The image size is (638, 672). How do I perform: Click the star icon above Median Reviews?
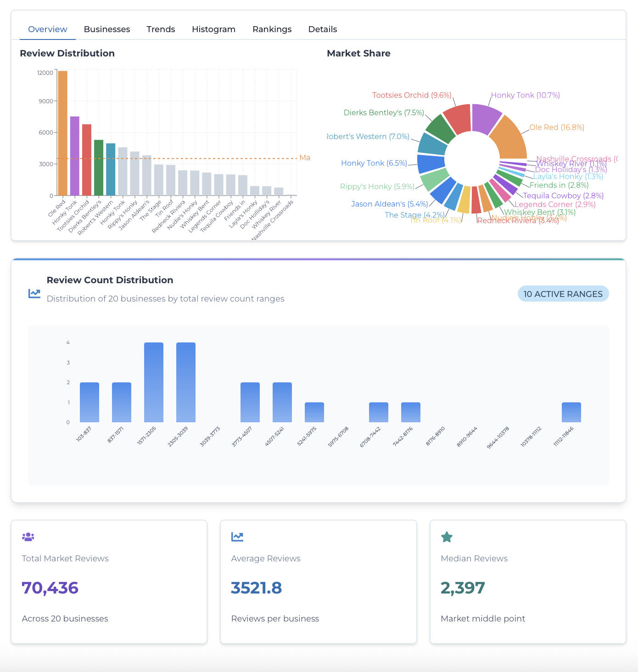point(447,537)
